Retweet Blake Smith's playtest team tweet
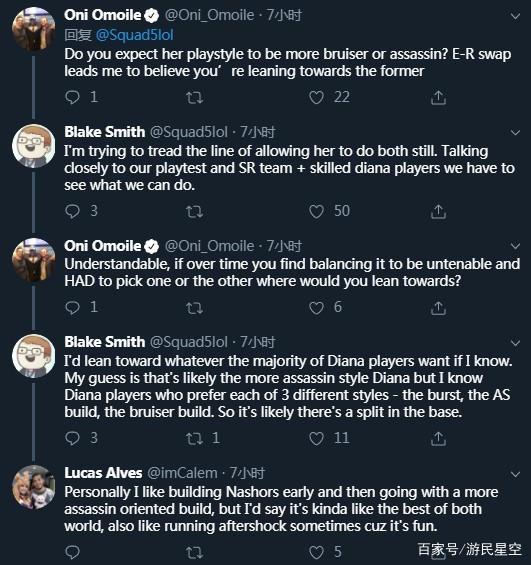This screenshot has height=565, width=531. pyautogui.click(x=195, y=212)
